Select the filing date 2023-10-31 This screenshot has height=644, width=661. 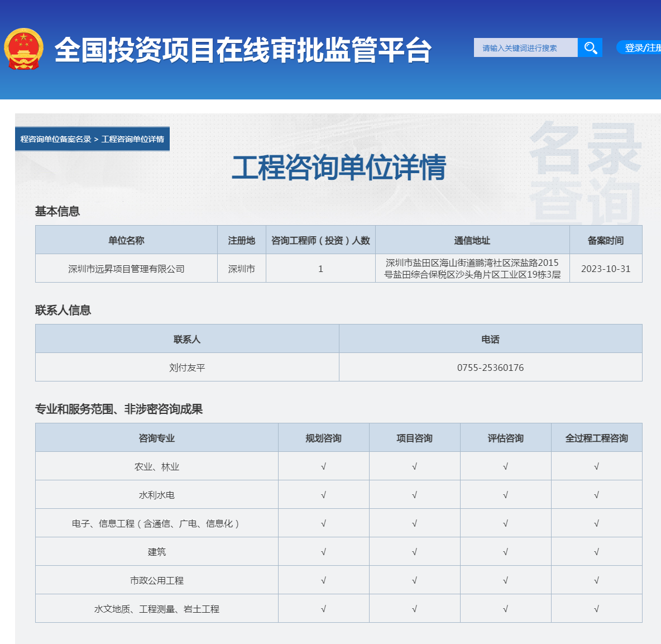[606, 269]
